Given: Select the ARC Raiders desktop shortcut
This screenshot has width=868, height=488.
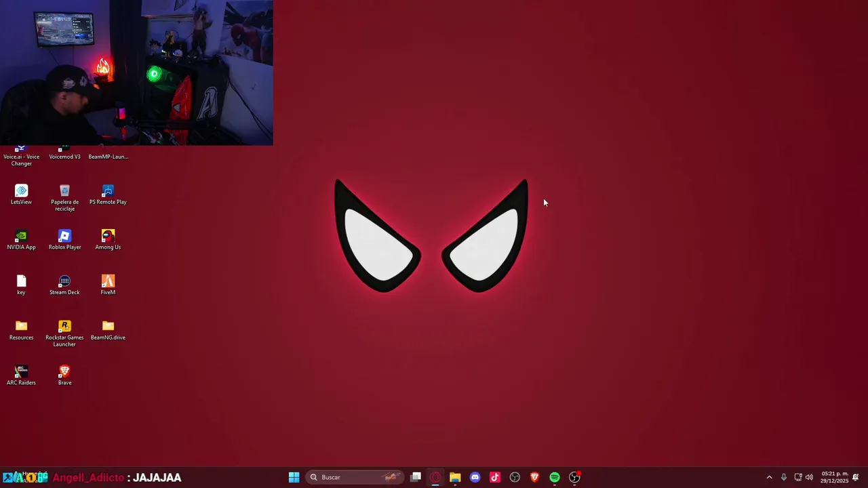Looking at the screenshot, I should click(21, 375).
